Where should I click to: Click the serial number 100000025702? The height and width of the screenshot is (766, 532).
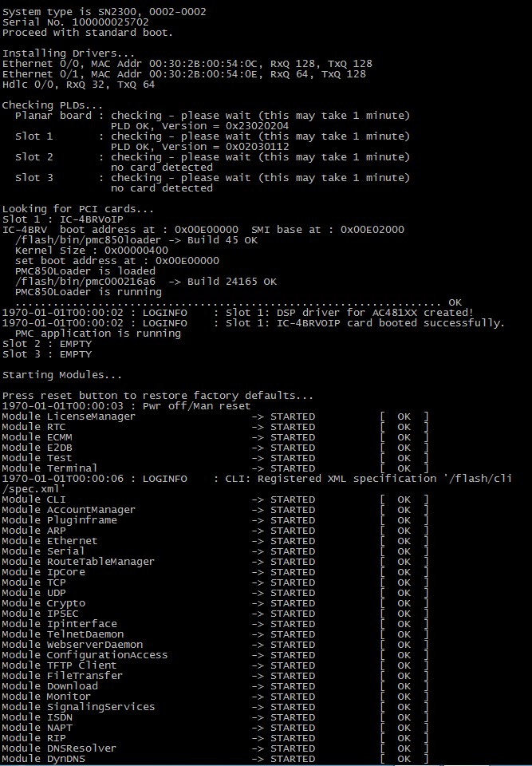point(110,22)
